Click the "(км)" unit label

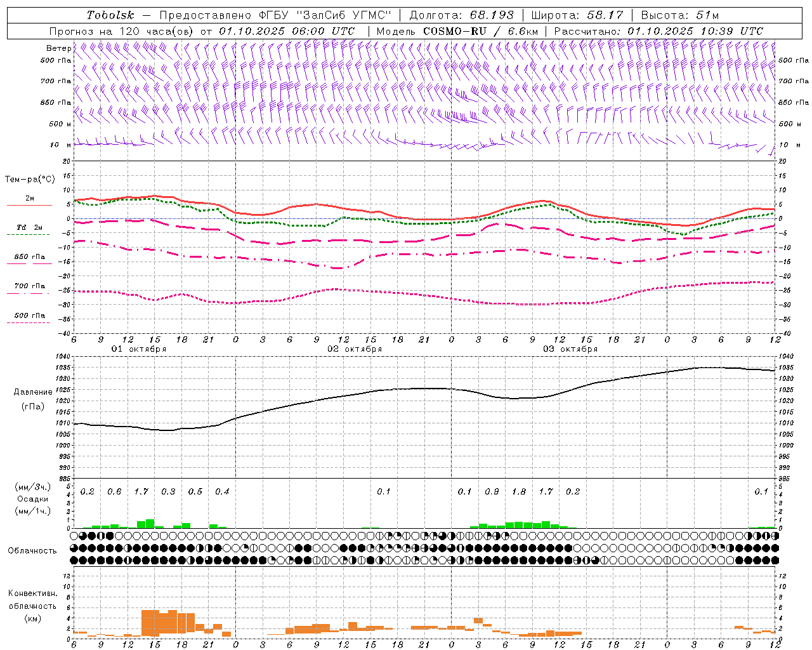(x=32, y=618)
